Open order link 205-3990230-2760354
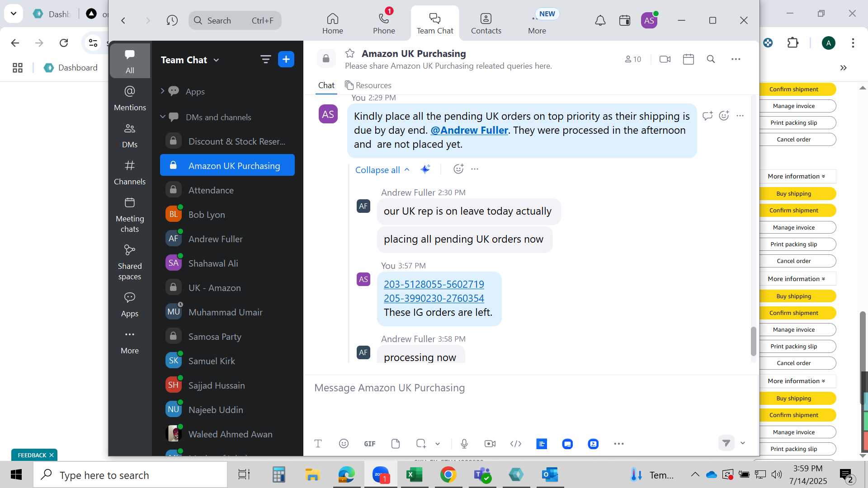The image size is (868, 488). [x=434, y=298]
